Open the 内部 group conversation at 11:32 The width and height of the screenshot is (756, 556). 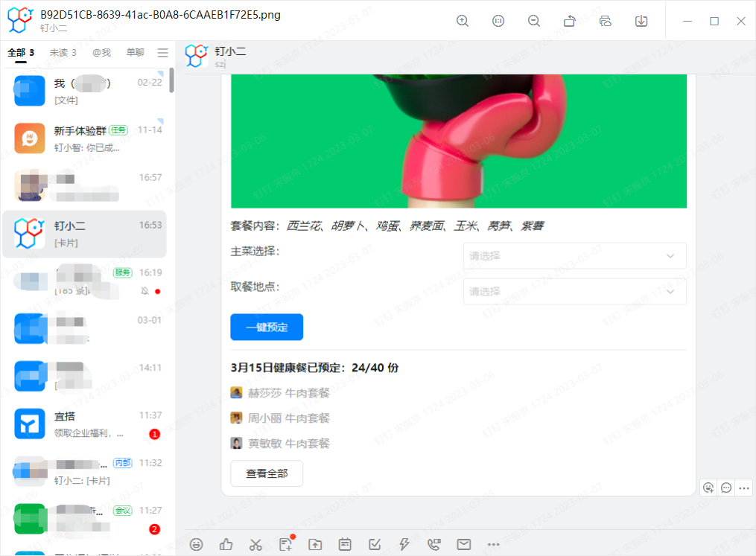tap(84, 472)
